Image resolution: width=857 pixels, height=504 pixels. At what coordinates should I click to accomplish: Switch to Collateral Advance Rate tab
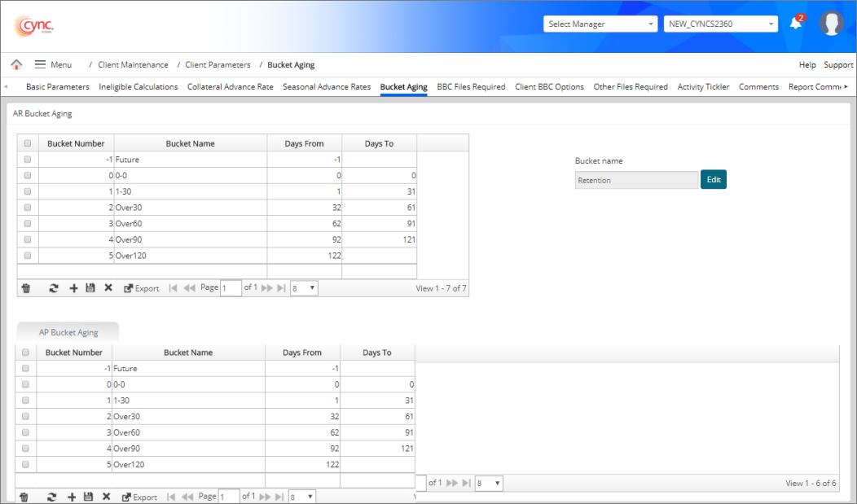click(230, 87)
